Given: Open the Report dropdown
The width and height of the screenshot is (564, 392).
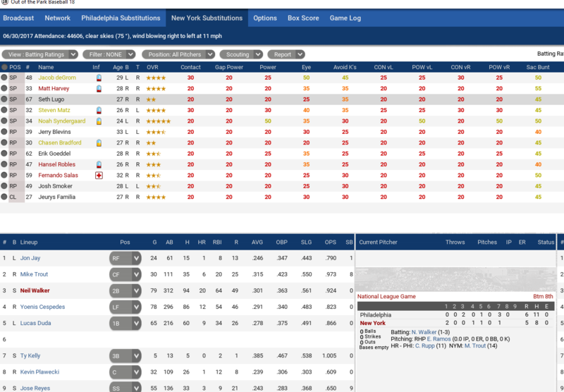Looking at the screenshot, I should coord(286,54).
